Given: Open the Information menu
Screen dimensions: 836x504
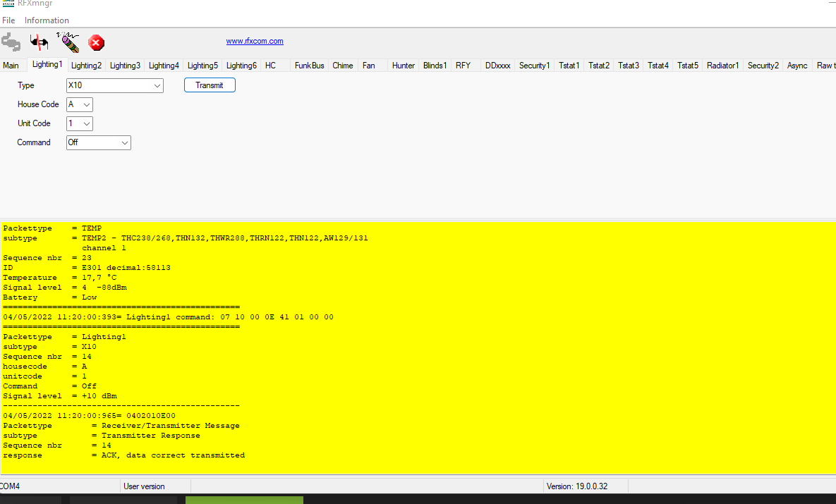Looking at the screenshot, I should coord(47,20).
